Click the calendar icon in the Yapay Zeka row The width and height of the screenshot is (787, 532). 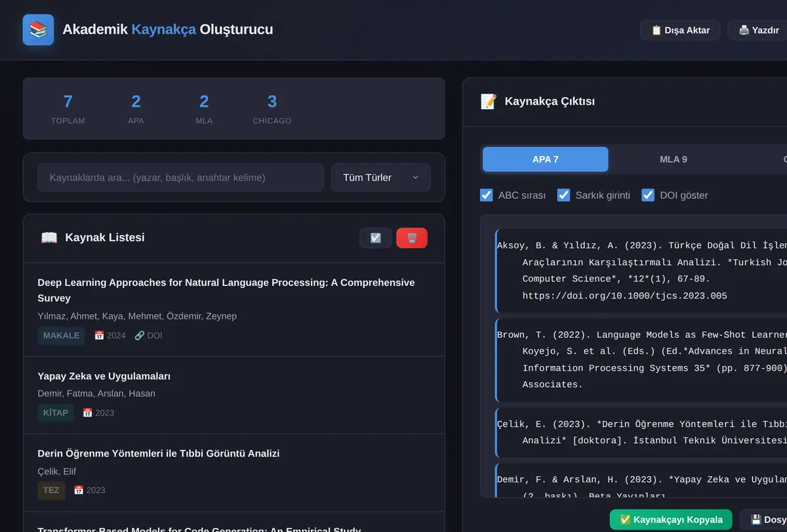point(87,413)
